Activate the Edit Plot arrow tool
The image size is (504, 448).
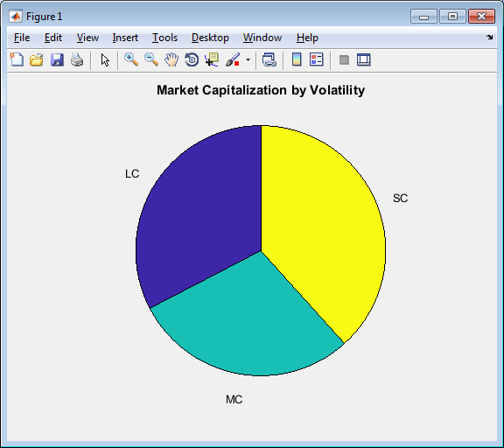(x=105, y=59)
